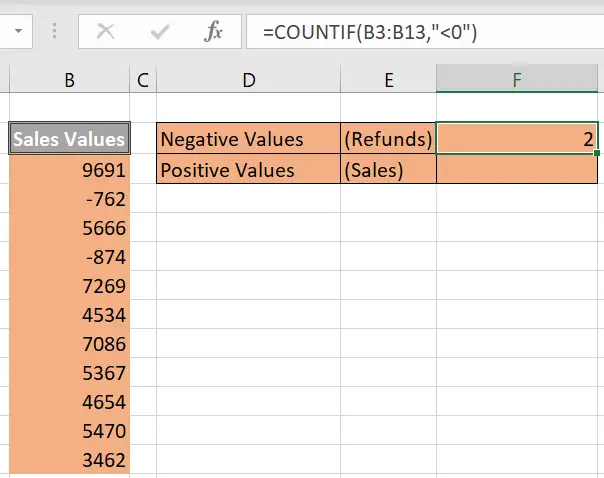Screen dimensions: 604x478
Task: Select column F header
Action: (x=517, y=79)
